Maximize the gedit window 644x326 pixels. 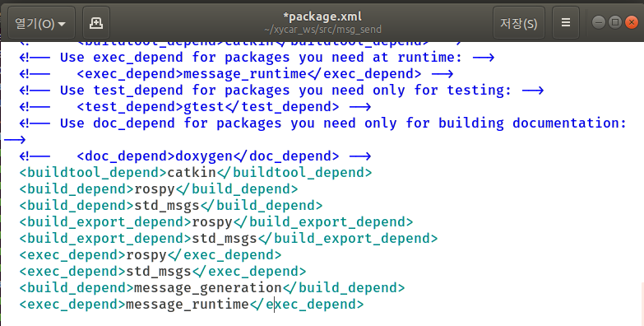tap(615, 22)
